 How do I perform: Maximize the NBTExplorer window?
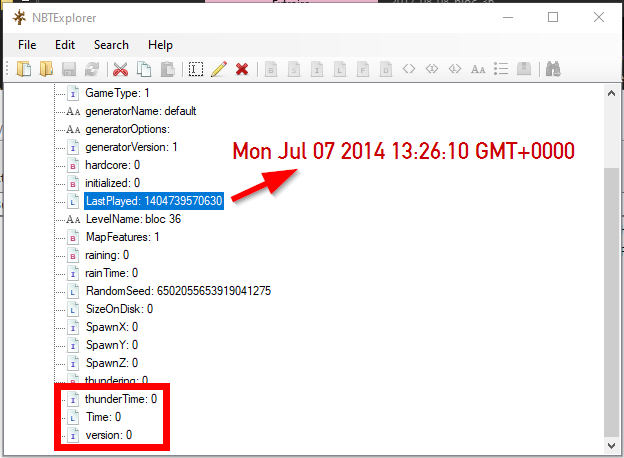(x=553, y=18)
